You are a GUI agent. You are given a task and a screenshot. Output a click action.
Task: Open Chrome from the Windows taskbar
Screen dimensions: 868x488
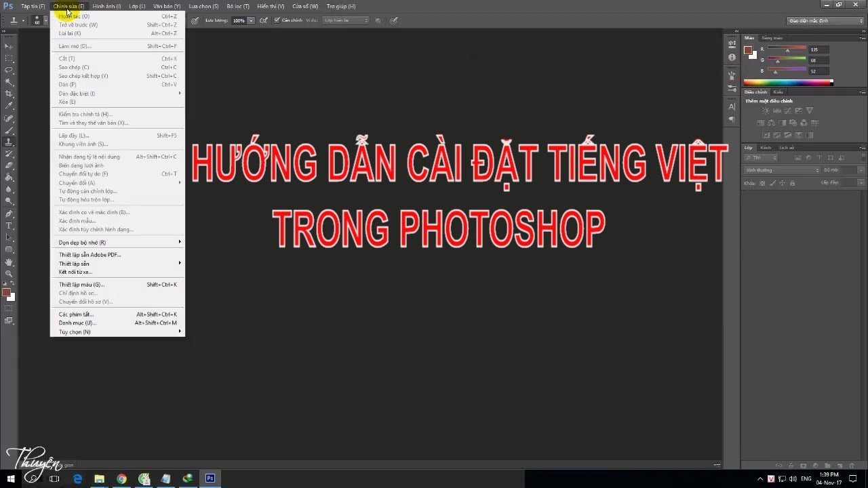[x=121, y=479]
